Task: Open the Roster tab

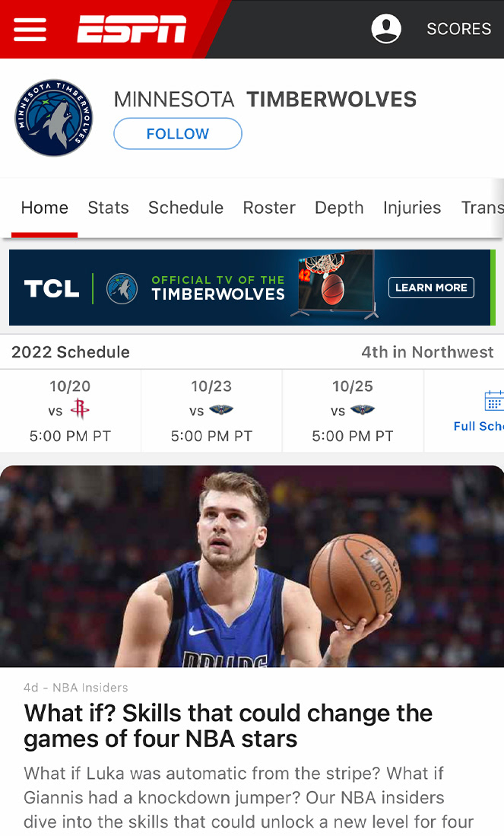Action: (x=269, y=208)
